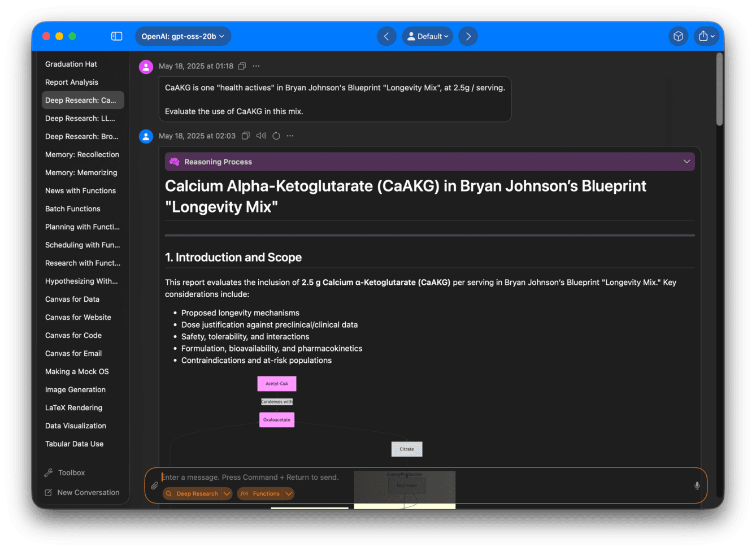Open the Image Generation conversation

point(83,389)
